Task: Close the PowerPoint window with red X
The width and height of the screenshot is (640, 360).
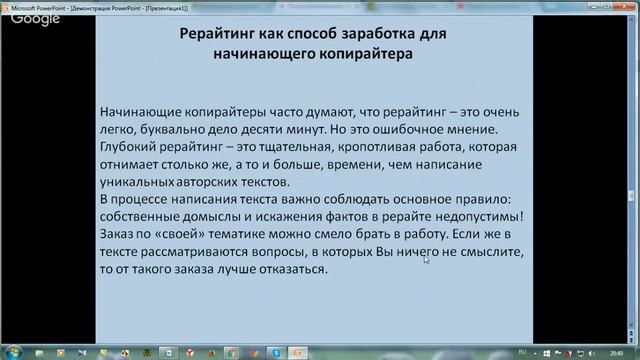Action: [625, 6]
